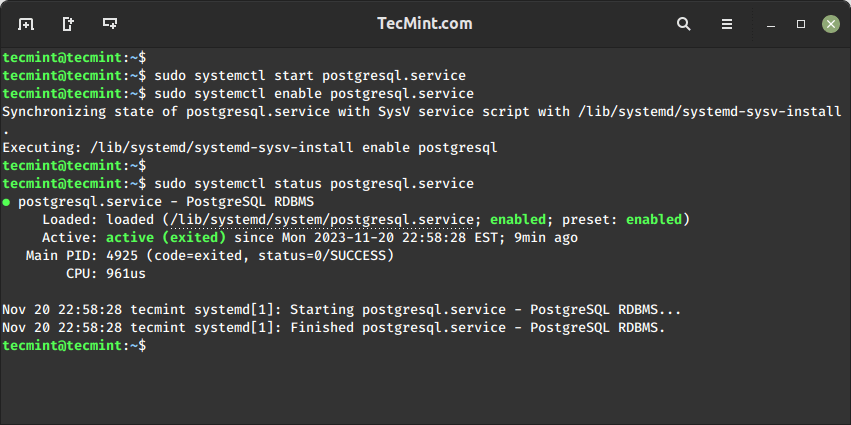Click the green status dot before postgresql.service
This screenshot has width=851, height=425.
(x=7, y=202)
